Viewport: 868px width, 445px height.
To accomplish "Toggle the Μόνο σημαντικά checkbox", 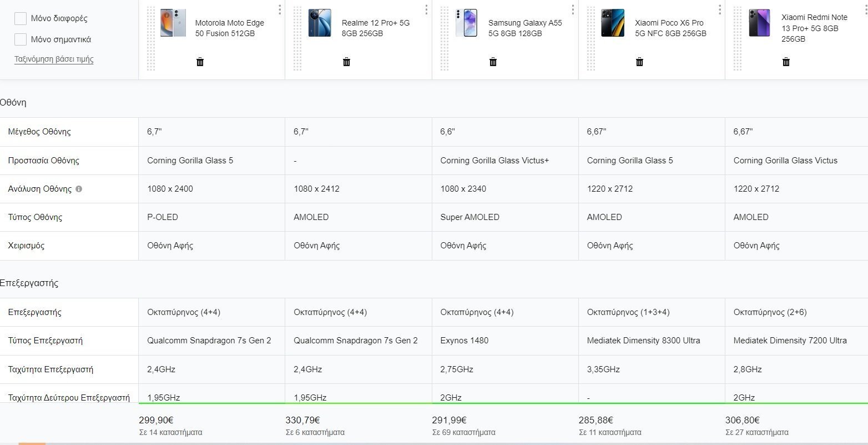I will tap(21, 39).
